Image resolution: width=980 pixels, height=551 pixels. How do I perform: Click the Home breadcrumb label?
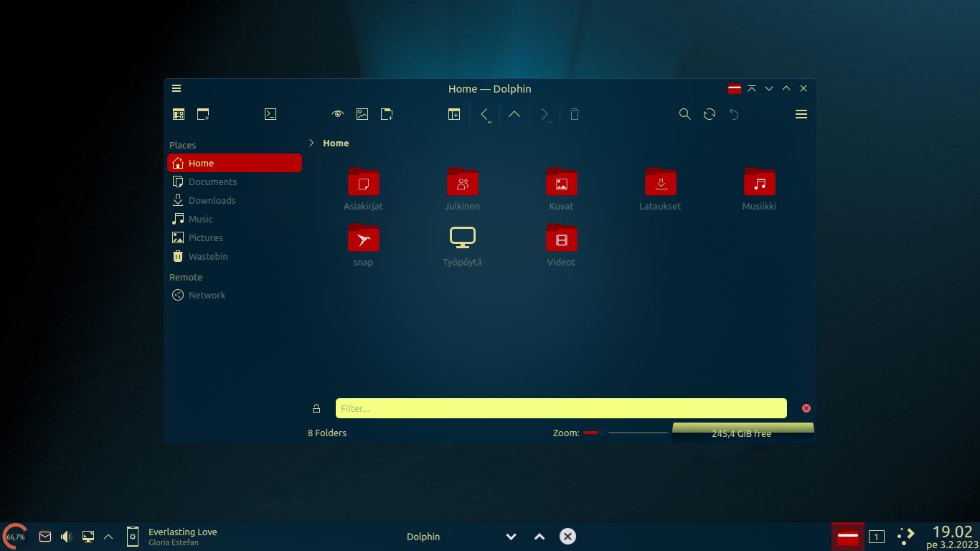pos(336,143)
